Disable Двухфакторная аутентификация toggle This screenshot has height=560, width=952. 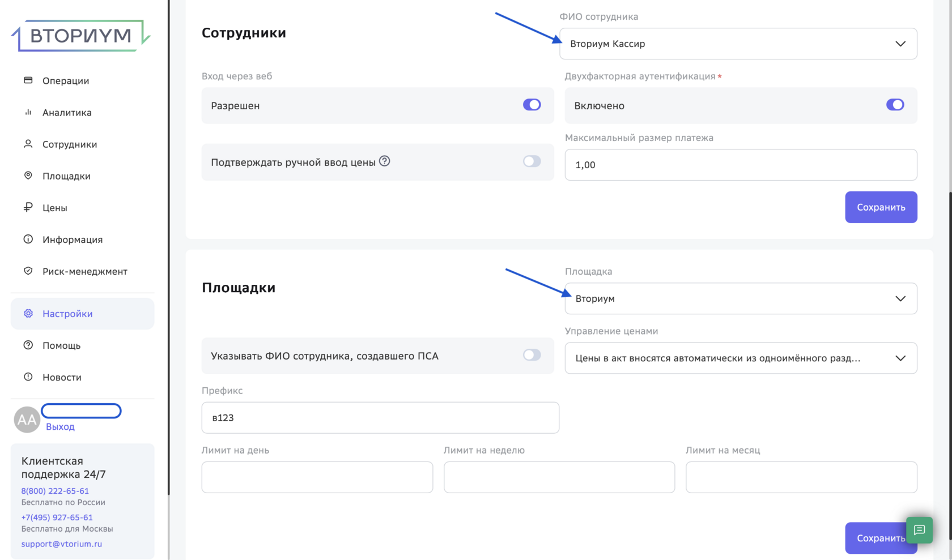tap(895, 105)
